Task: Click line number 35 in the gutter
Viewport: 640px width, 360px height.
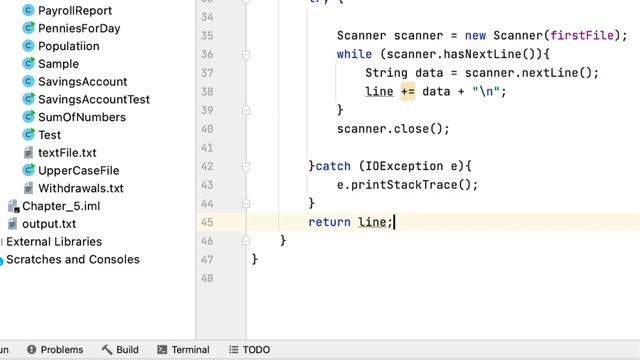Action: click(x=207, y=36)
